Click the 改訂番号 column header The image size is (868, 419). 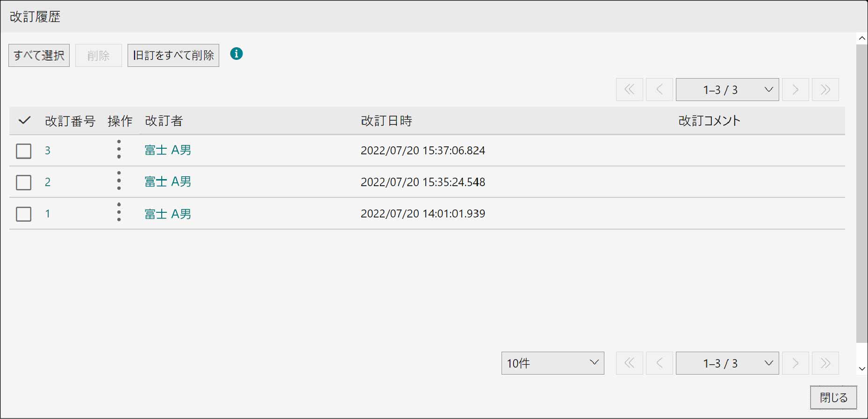[70, 121]
